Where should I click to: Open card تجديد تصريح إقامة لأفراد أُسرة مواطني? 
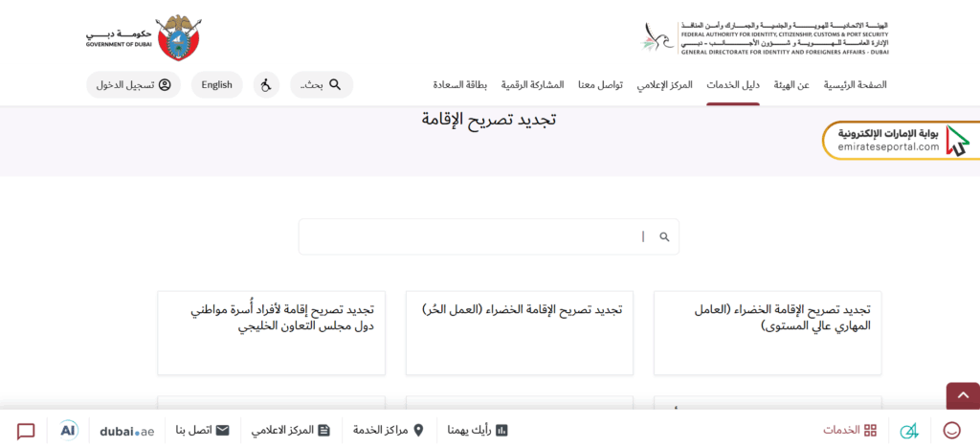point(271,333)
